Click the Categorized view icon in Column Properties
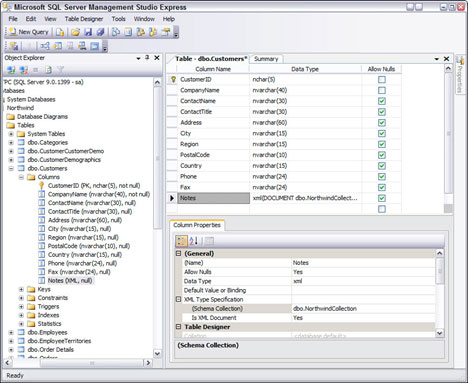This screenshot has height=384, width=469. click(x=181, y=241)
